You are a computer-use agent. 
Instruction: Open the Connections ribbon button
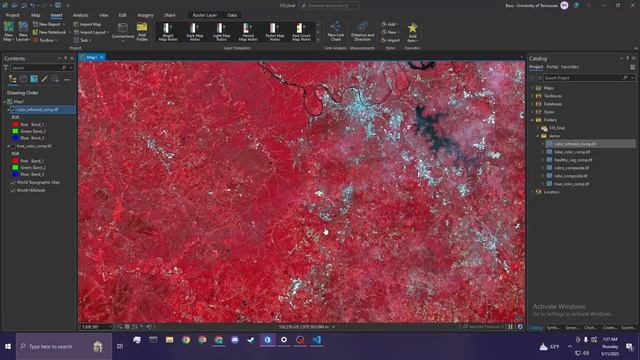coord(123,31)
